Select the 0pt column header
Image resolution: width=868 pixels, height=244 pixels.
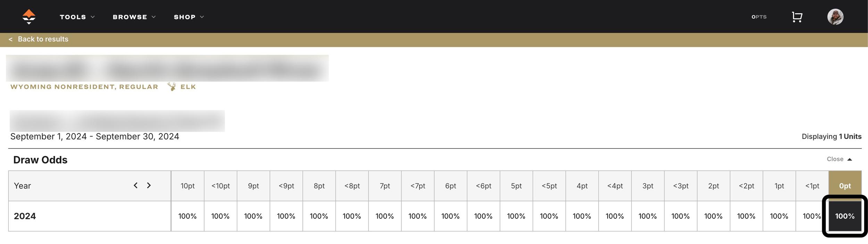click(845, 186)
